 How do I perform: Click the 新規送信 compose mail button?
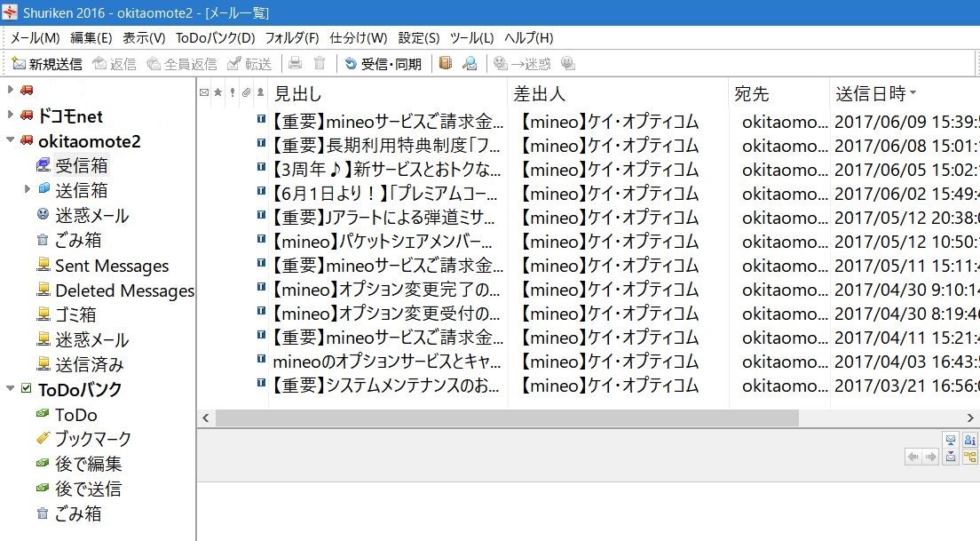[x=47, y=64]
